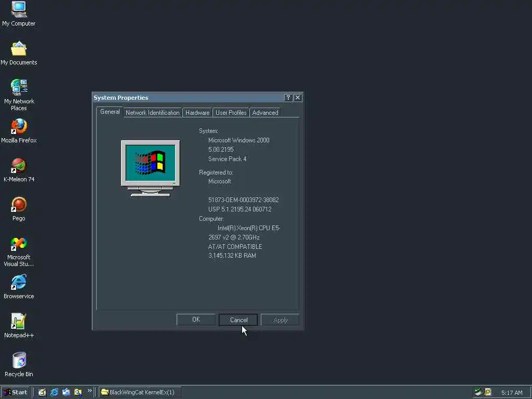
Task: Expand the quick launch overflow chevron
Action: [89, 391]
